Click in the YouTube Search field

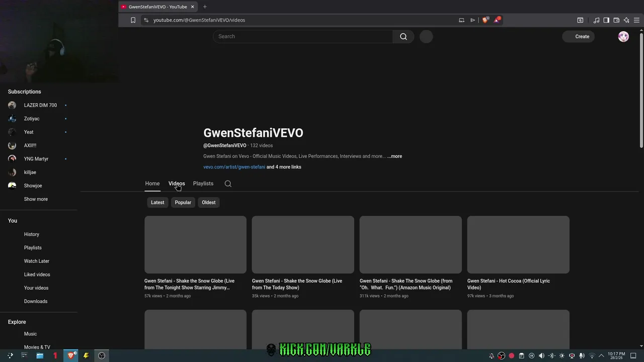click(303, 36)
